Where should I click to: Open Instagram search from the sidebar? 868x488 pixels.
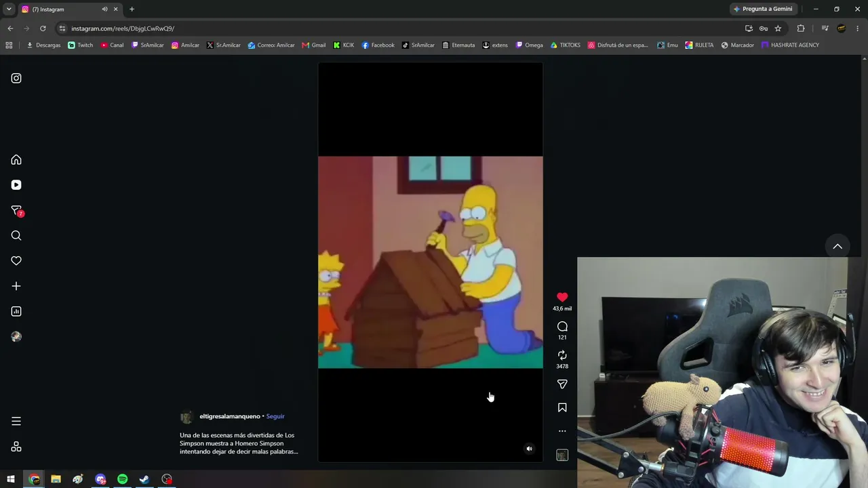(16, 236)
